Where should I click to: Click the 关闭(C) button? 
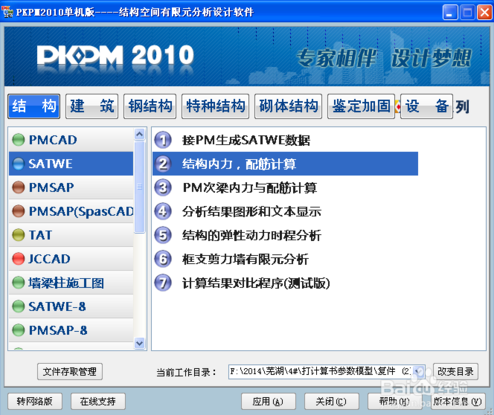(331, 401)
